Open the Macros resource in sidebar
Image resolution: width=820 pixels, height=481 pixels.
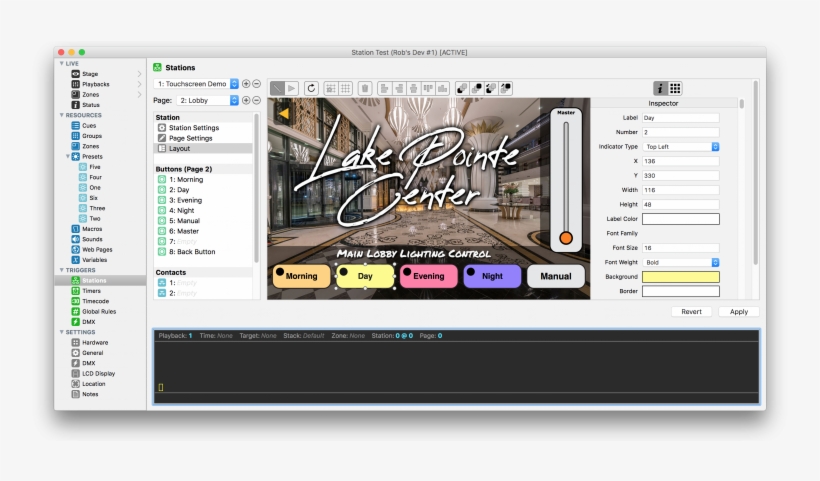pos(92,229)
